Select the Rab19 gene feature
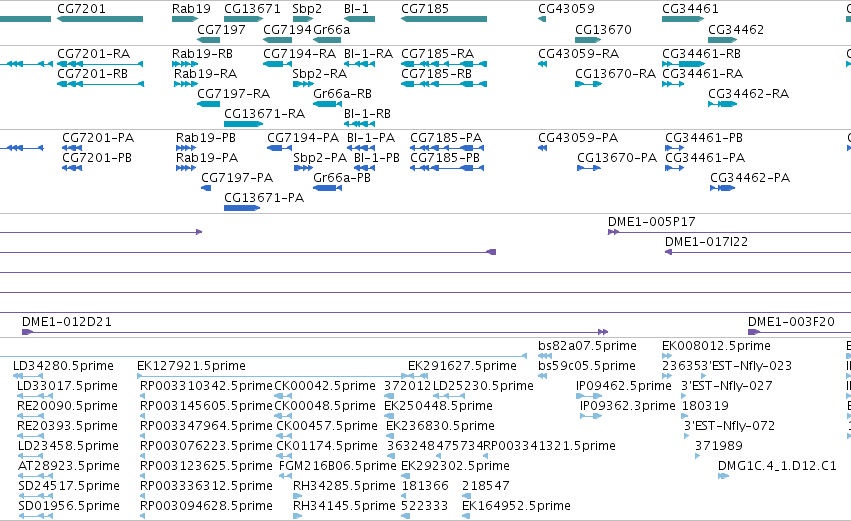Screen dimensions: 851x521 pos(185,19)
